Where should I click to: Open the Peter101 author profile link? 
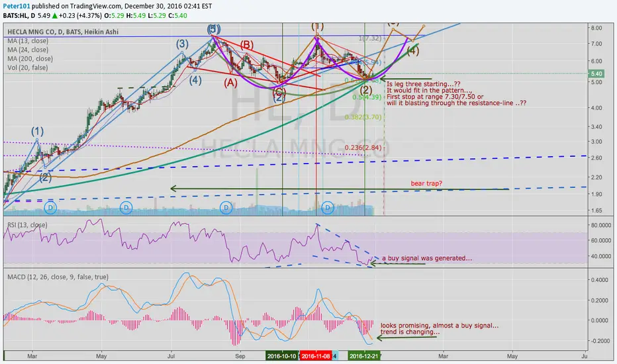pos(17,7)
